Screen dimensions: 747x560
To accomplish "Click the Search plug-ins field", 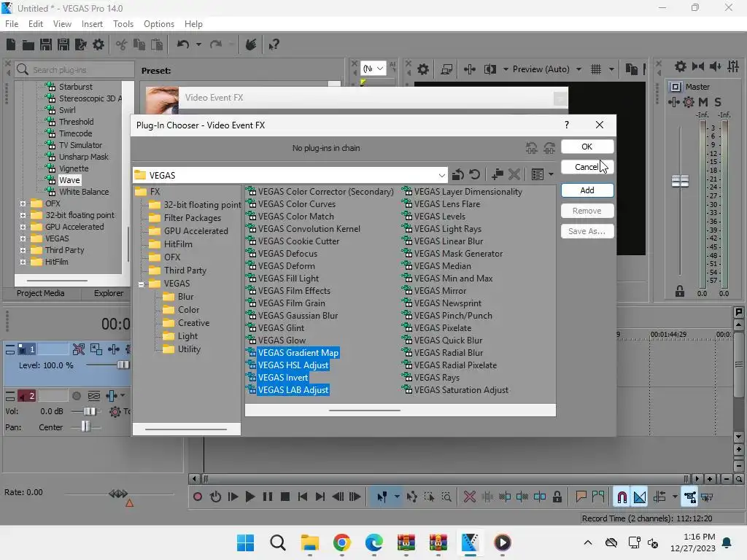I will click(x=74, y=69).
